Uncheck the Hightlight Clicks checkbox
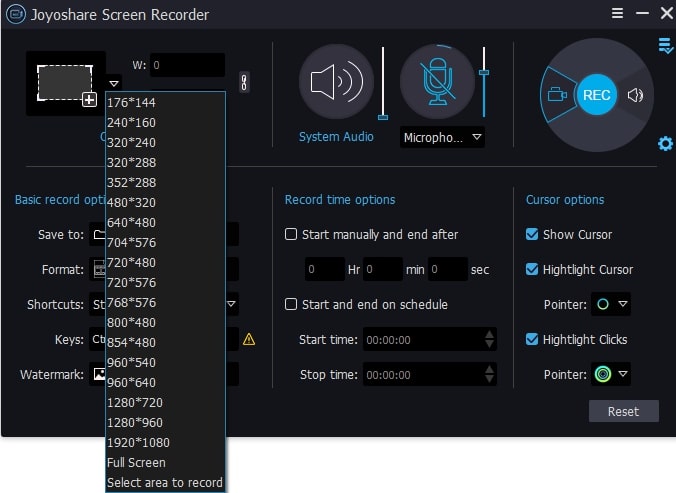Screen dimensions: 676x493 click(532, 339)
